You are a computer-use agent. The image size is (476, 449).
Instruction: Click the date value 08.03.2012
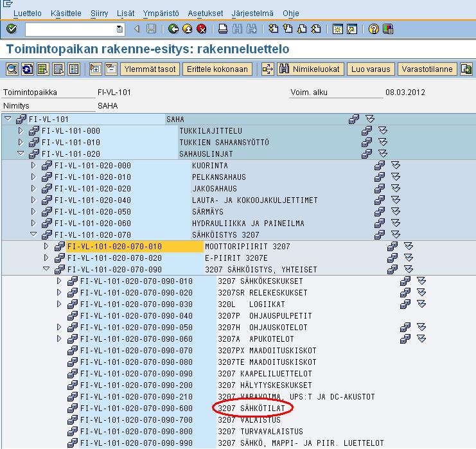(x=405, y=92)
